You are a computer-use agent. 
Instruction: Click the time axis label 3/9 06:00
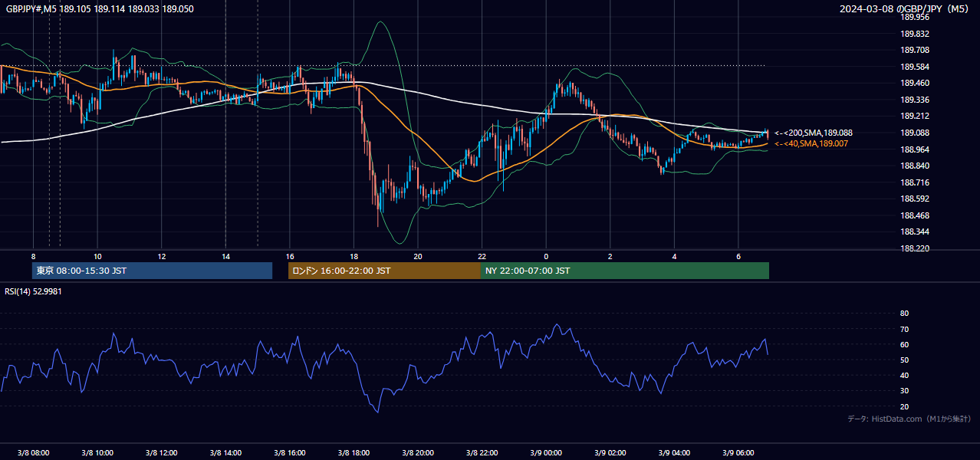point(738,452)
